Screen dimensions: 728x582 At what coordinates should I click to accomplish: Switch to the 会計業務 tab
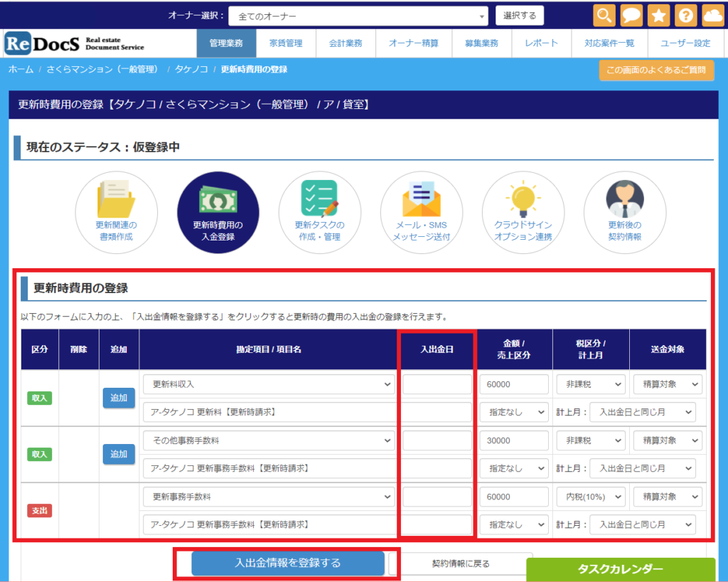(x=346, y=43)
